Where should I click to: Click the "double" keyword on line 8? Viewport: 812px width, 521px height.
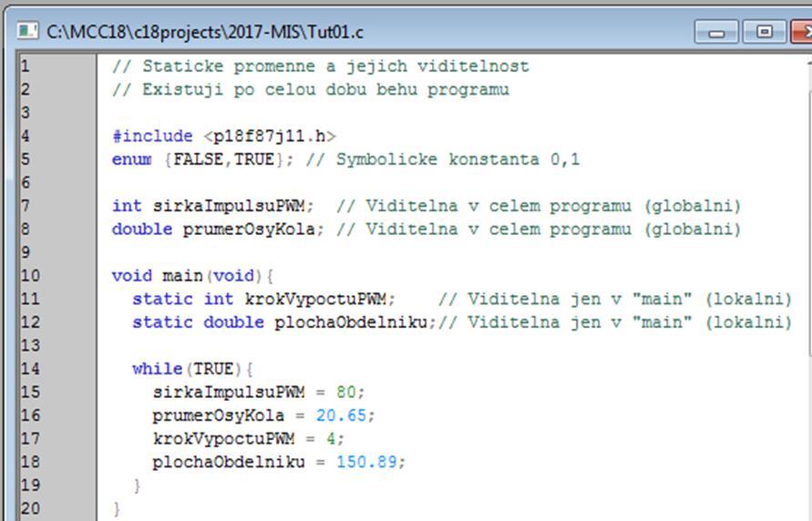[x=142, y=230]
